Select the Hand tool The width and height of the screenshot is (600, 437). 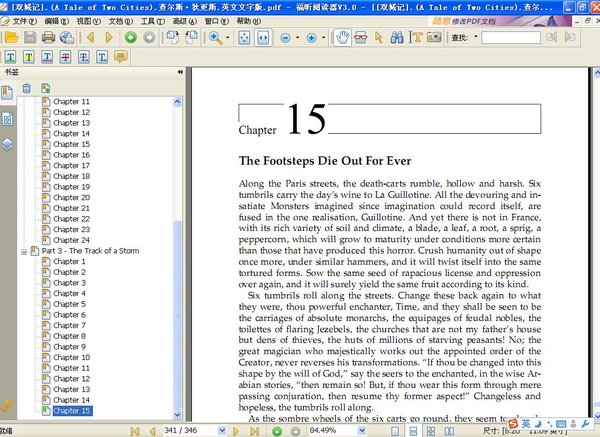click(x=342, y=38)
